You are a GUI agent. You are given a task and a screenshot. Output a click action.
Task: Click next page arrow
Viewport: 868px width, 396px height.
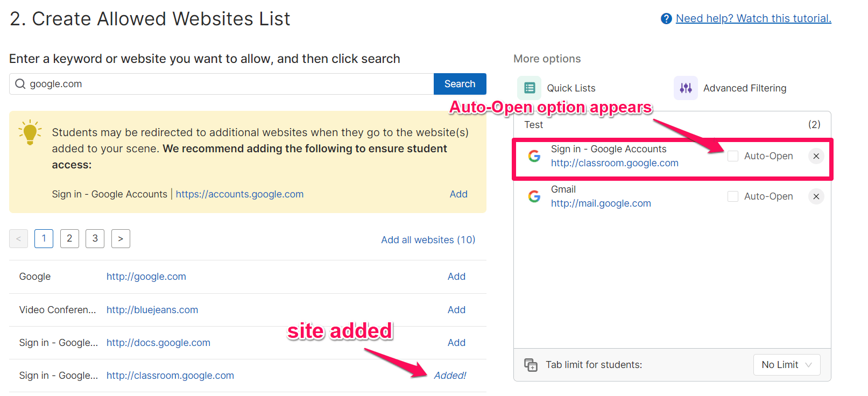click(x=121, y=238)
